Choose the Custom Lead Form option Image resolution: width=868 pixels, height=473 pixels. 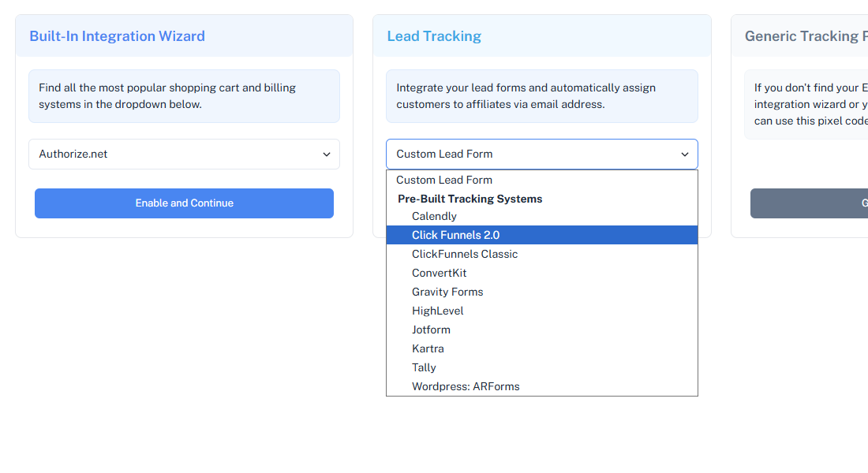tap(443, 179)
